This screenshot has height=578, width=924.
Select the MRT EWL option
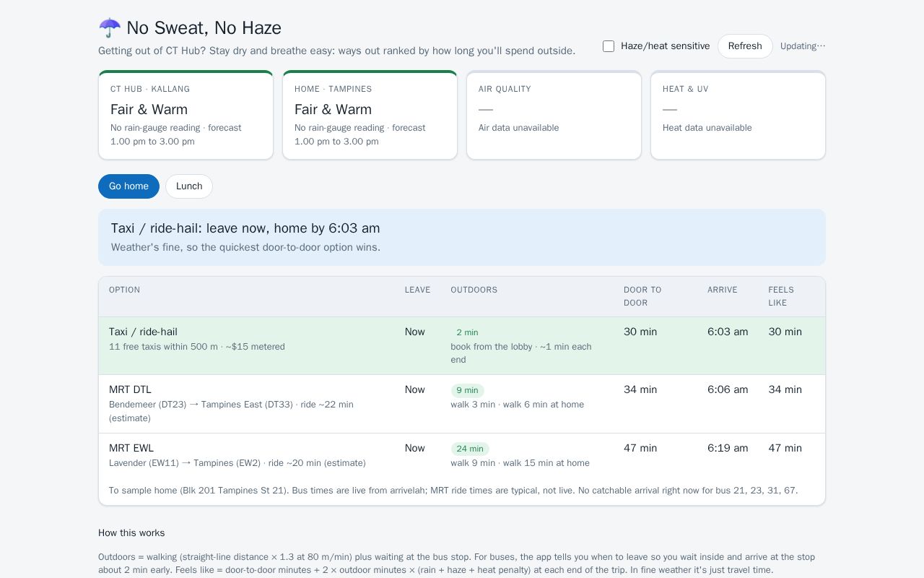(x=462, y=455)
